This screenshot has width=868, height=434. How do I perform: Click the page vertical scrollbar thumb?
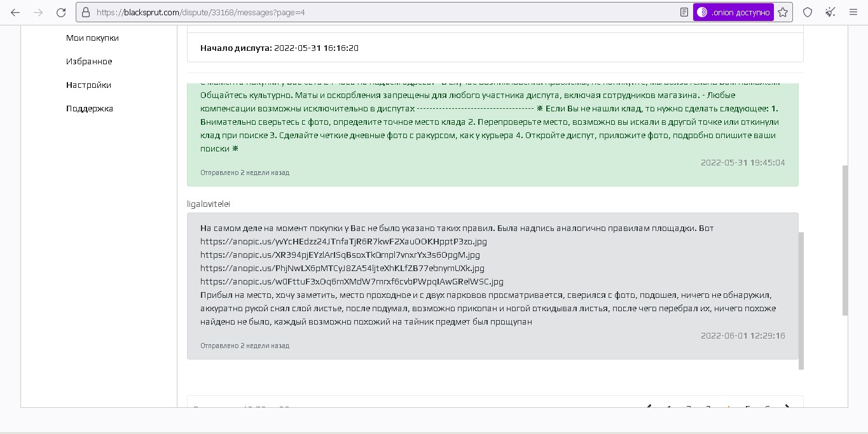[844, 240]
